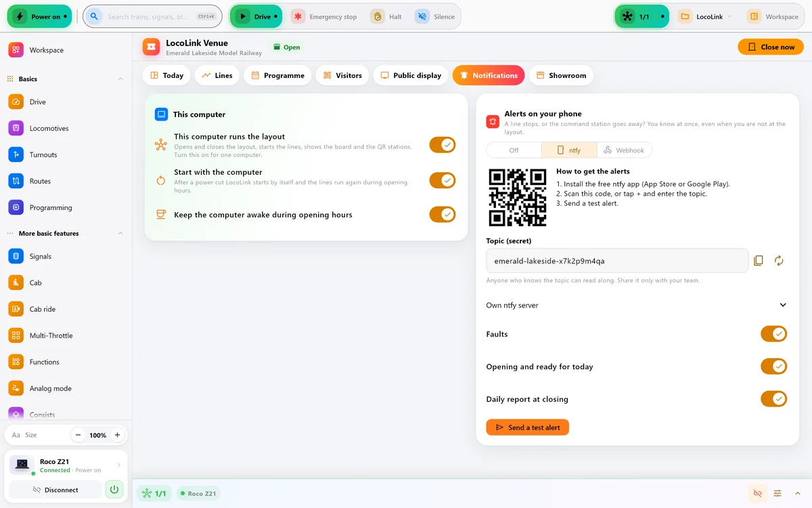Open Locomotives in the sidebar

tap(66, 128)
